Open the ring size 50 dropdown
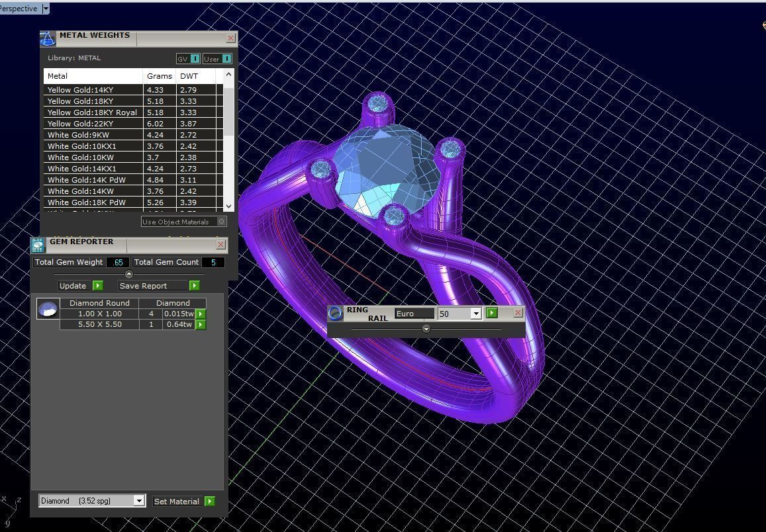The width and height of the screenshot is (766, 532). pos(475,314)
